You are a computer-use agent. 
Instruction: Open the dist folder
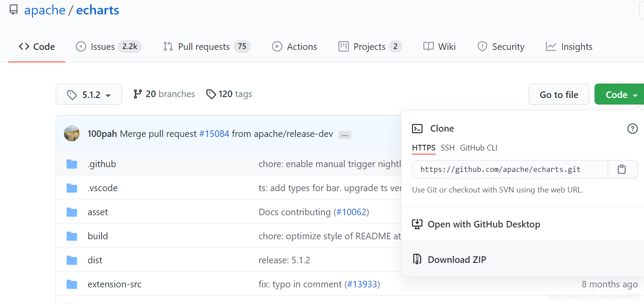[95, 260]
